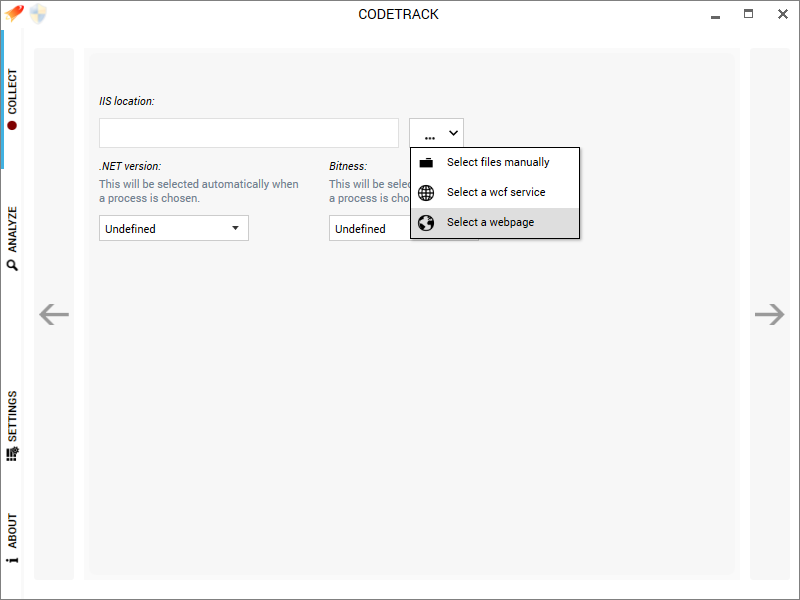The width and height of the screenshot is (800, 600).
Task: Close the CodeTrack window
Action: pyautogui.click(x=783, y=14)
